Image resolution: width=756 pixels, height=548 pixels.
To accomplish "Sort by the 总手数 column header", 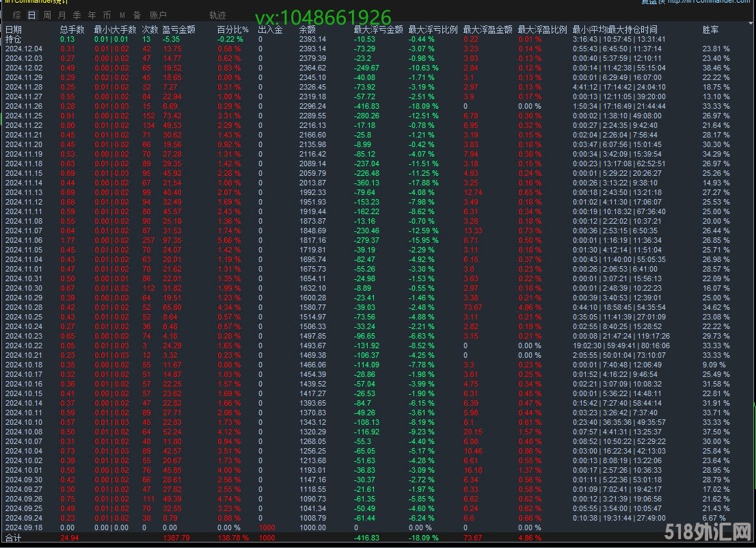I will 72,30.
